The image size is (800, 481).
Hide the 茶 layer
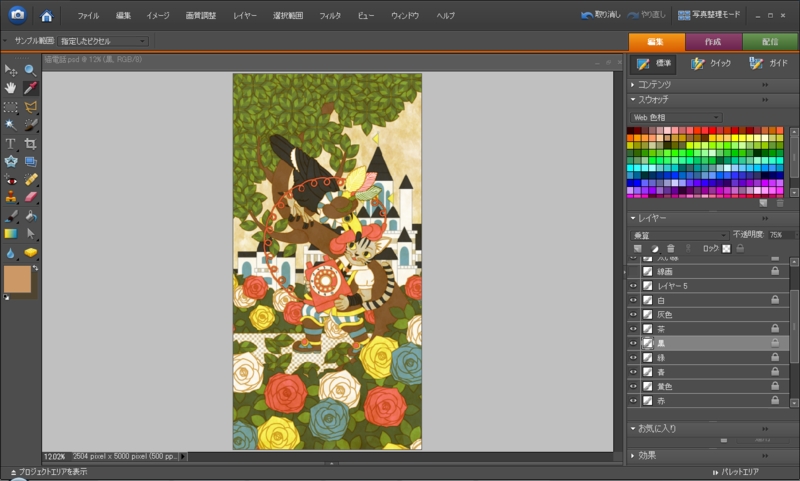coord(633,328)
